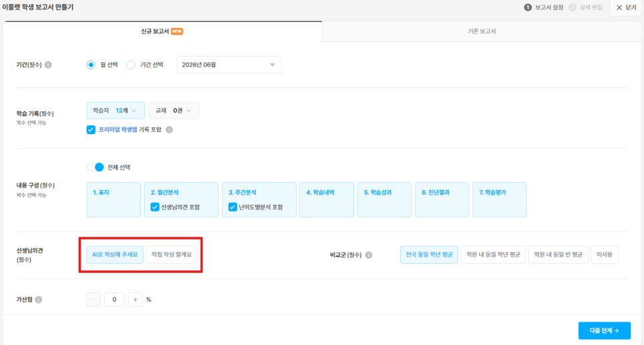Click the minus stepper for 가산점
The height and width of the screenshot is (345, 644).
93,300
